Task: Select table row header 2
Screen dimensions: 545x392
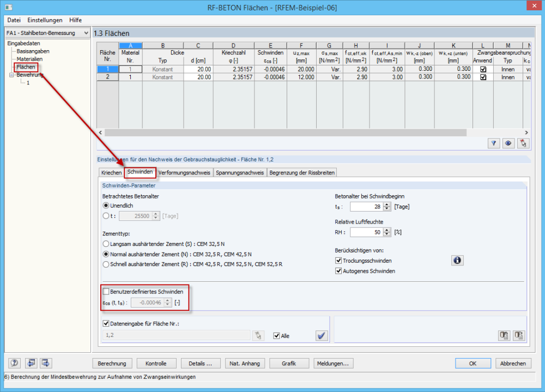Action: tap(107, 77)
